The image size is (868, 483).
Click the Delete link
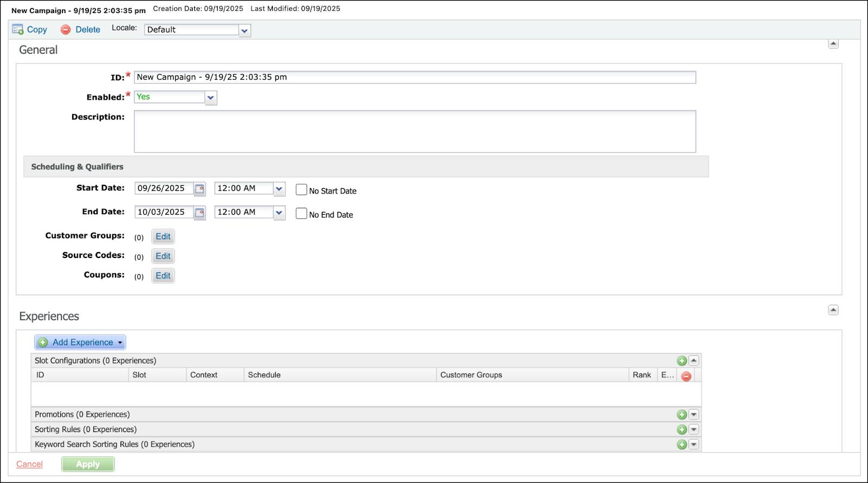pos(88,30)
